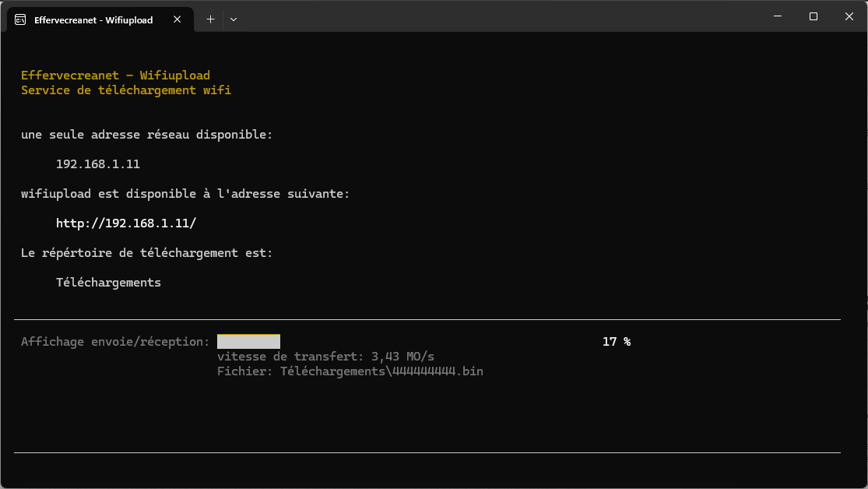Click the wifiupload est disponible line

coord(185,194)
